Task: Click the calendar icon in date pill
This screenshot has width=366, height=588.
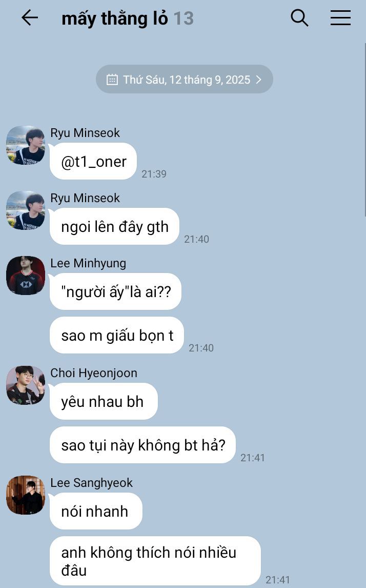Action: (112, 80)
